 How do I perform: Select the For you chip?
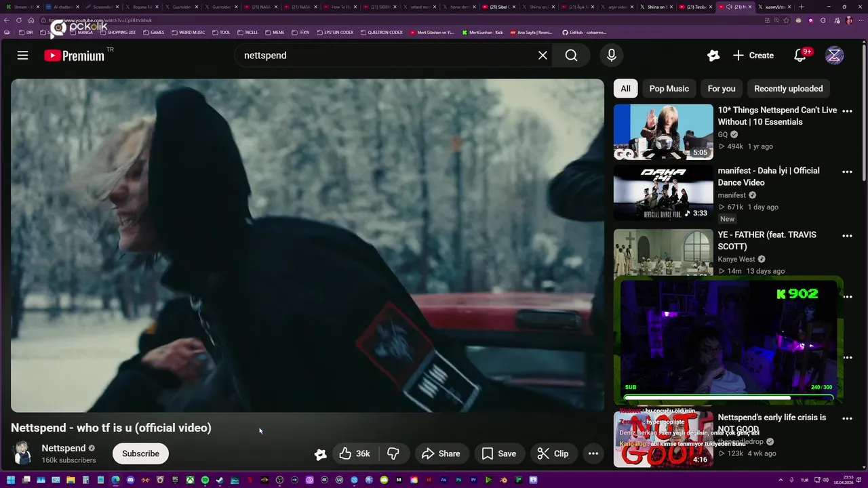tap(722, 89)
